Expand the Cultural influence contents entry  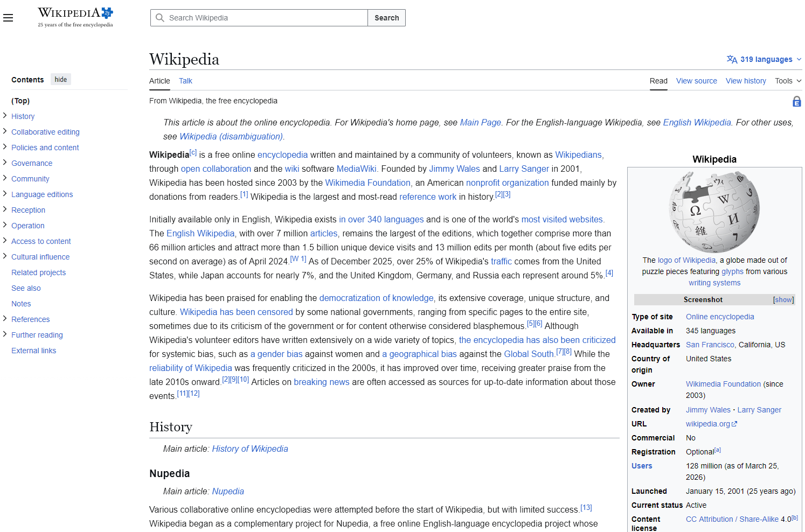(5, 256)
